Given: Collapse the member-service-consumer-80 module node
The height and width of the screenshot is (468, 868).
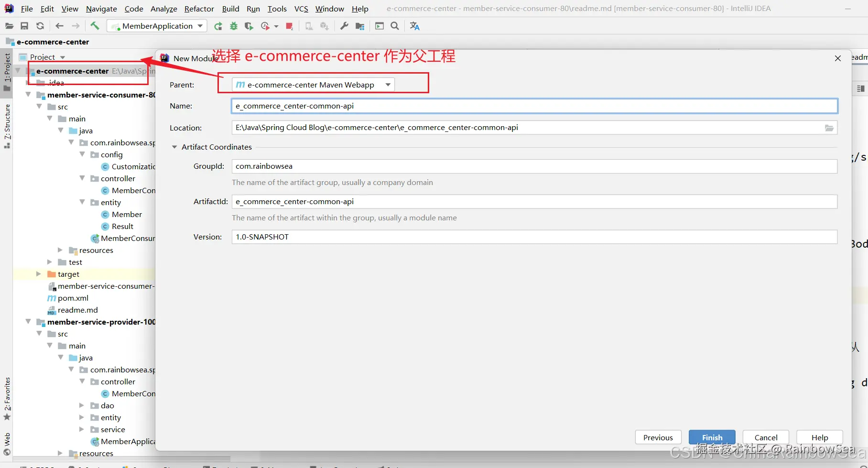Looking at the screenshot, I should pyautogui.click(x=28, y=95).
